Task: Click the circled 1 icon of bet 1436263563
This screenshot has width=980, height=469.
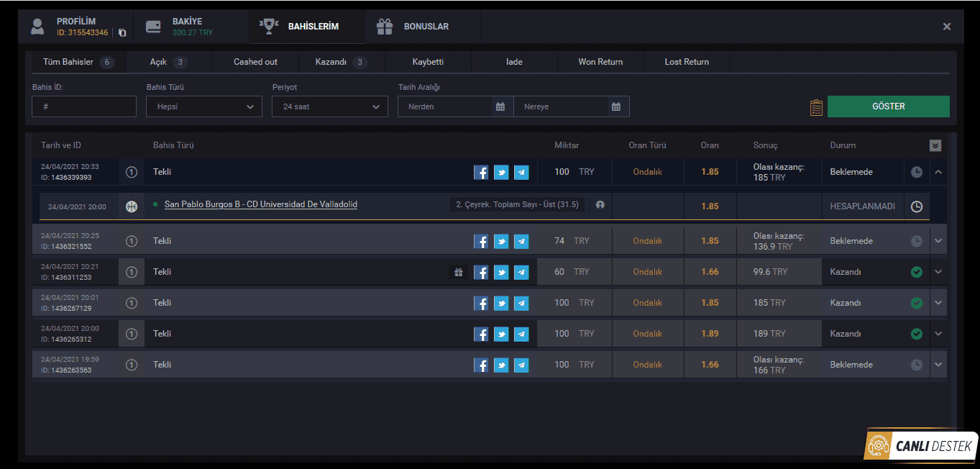Action: click(132, 365)
